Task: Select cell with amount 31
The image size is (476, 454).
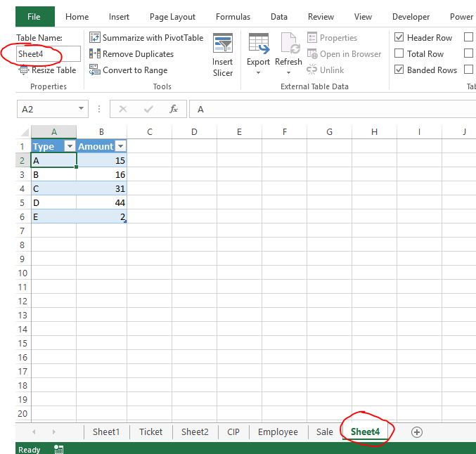Action: (101, 188)
